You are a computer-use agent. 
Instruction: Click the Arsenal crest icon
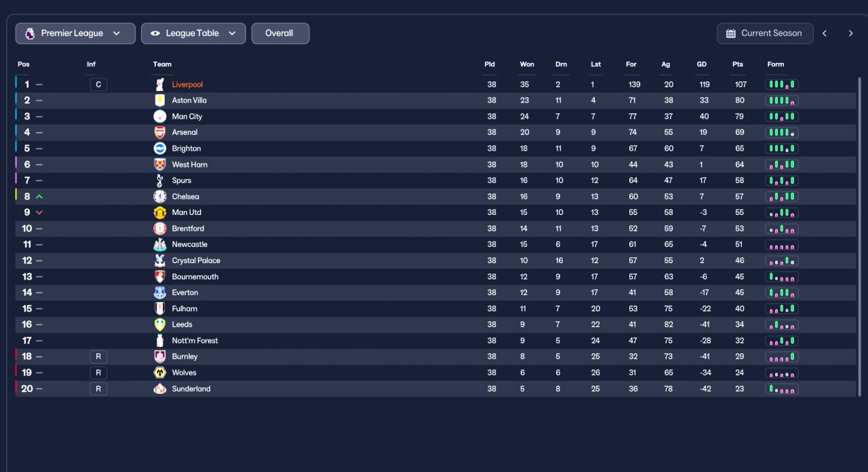pos(160,132)
